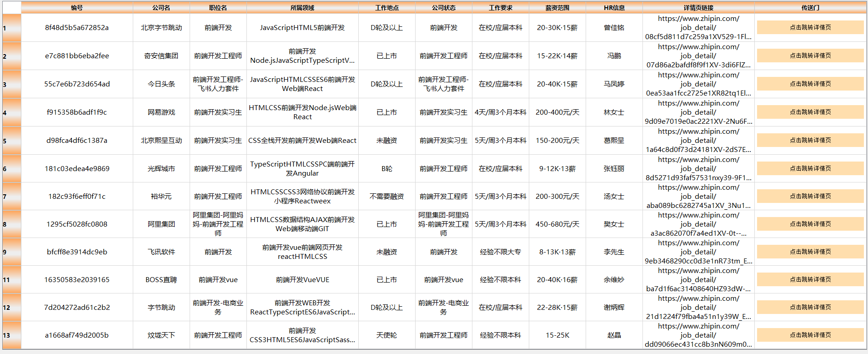Open 点击跳转详情页 for 网易游戏 row
Image resolution: width=868 pixels, height=354 pixels.
pos(810,112)
